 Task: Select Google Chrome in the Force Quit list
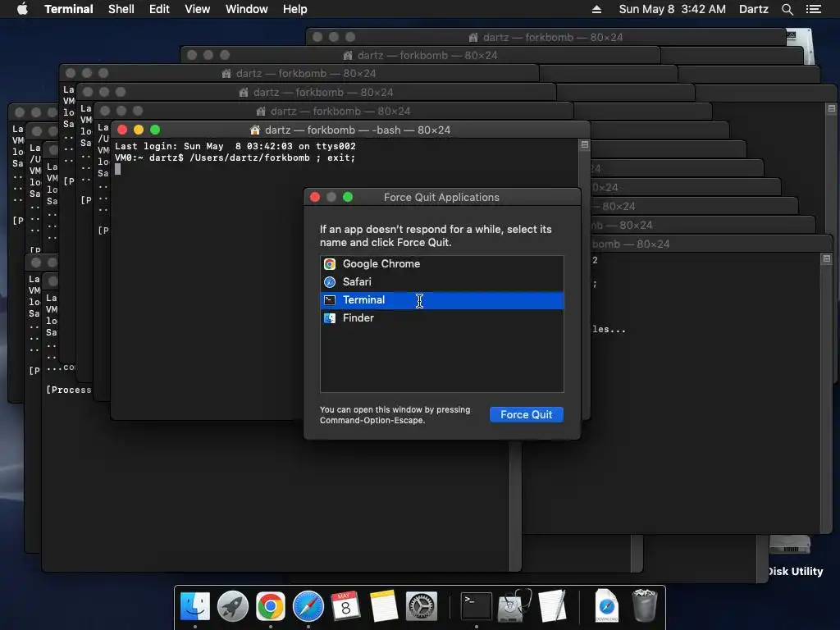(442, 264)
